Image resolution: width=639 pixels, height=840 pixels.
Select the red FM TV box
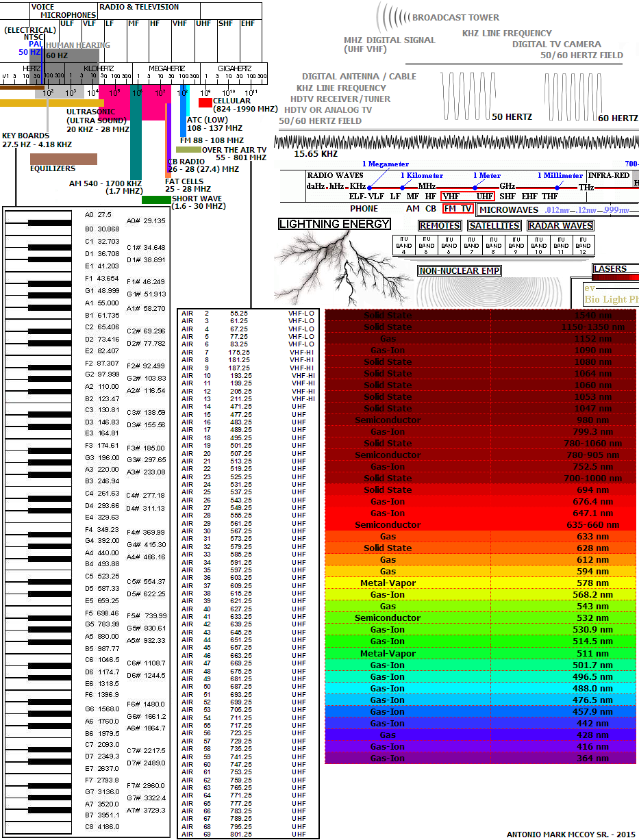pyautogui.click(x=458, y=209)
